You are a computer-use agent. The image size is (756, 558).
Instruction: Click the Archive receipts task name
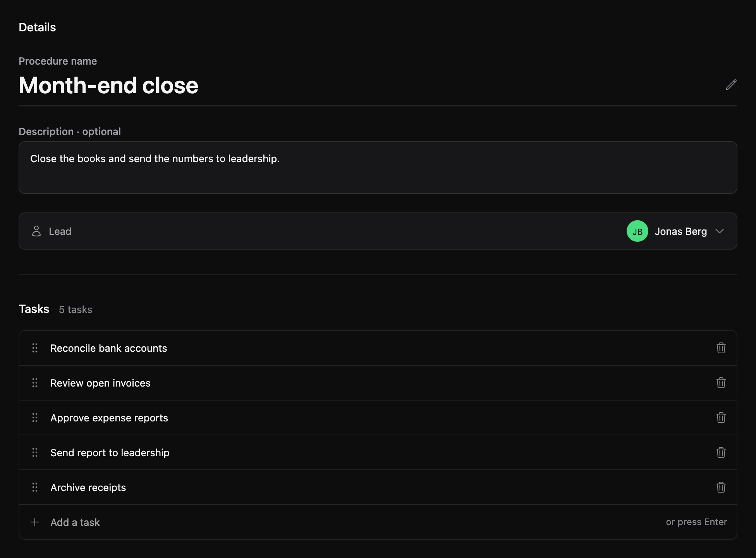[x=88, y=488]
